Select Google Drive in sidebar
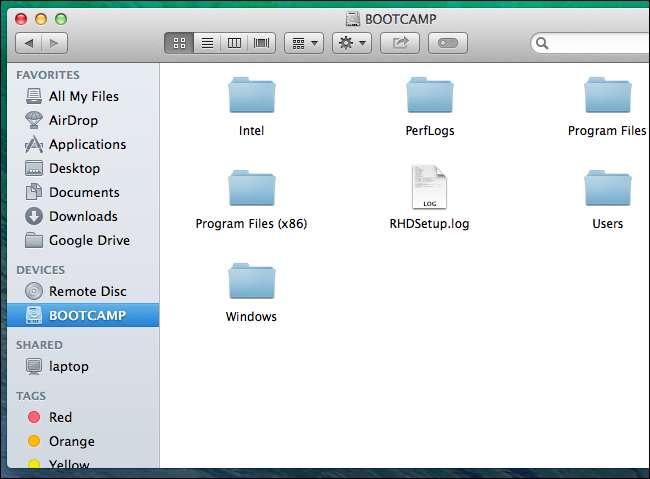Screen dimensions: 650x479 pos(89,240)
